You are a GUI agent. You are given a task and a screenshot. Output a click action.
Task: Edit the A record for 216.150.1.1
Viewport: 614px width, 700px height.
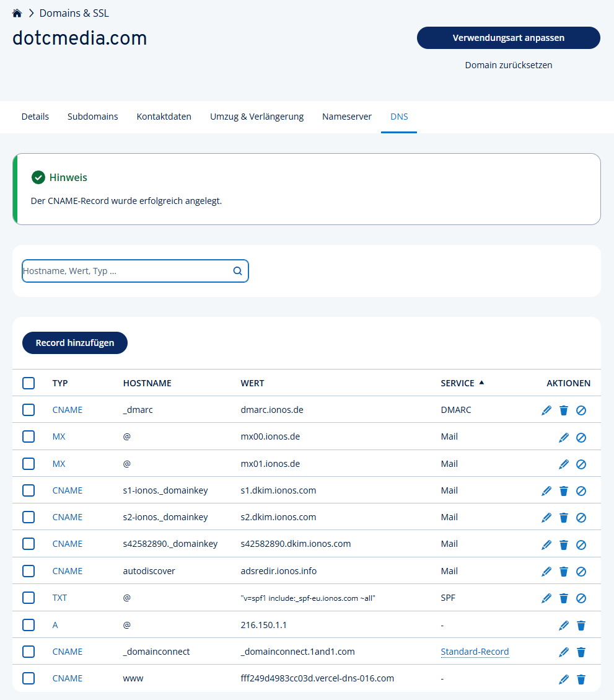coord(563,625)
